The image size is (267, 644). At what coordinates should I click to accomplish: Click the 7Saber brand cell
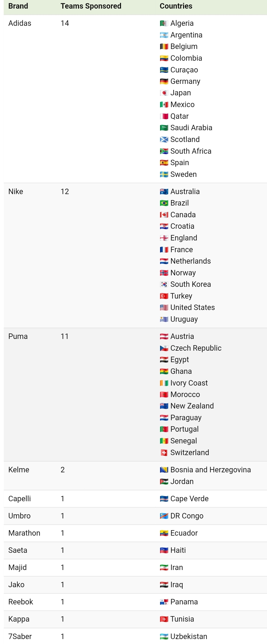click(x=20, y=637)
